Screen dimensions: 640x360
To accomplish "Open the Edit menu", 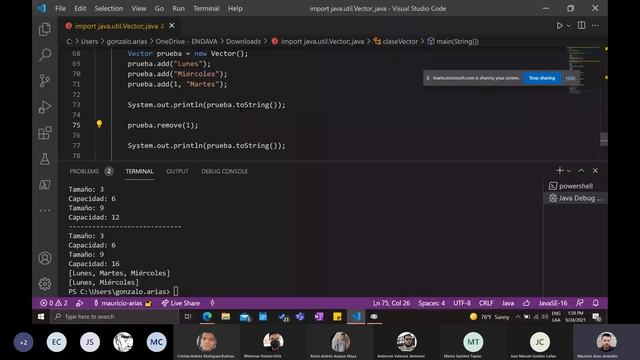I will coord(80,8).
